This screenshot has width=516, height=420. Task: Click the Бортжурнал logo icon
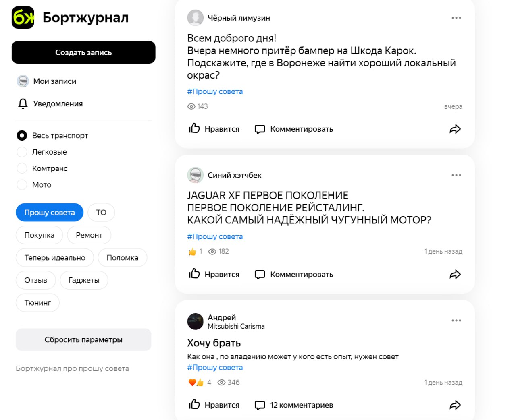pyautogui.click(x=23, y=18)
